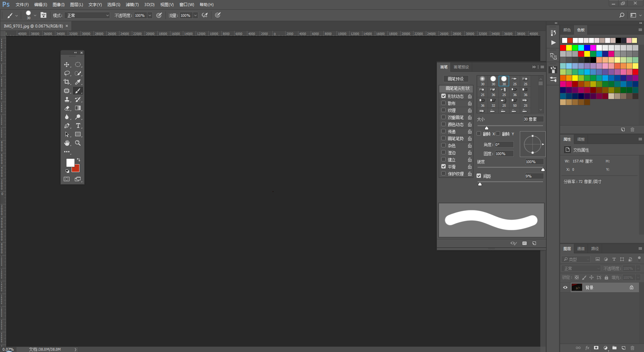This screenshot has height=352, width=644.
Task: Open the 流量 flow dropdown arrow
Action: coord(195,15)
